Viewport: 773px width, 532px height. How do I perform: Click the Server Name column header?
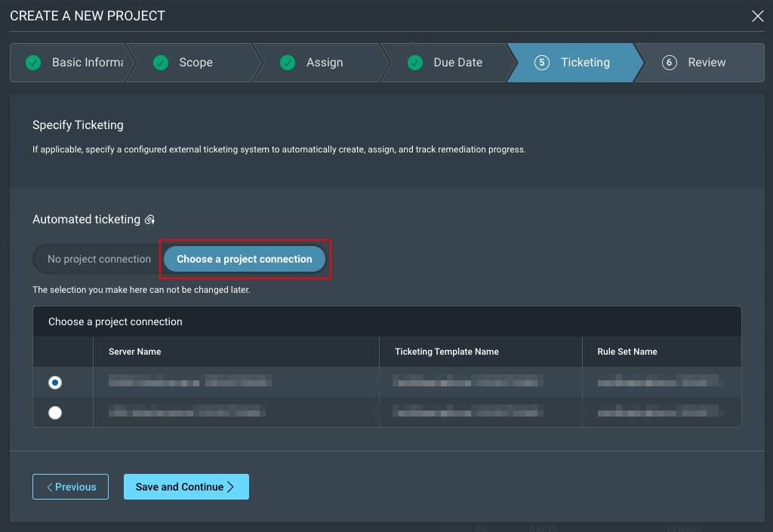click(135, 352)
